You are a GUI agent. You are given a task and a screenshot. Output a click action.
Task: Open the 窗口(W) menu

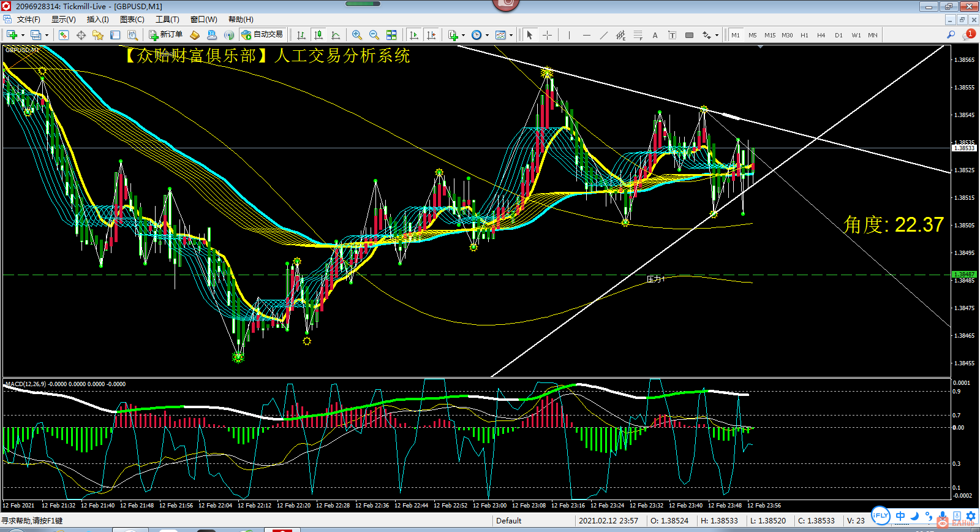204,20
